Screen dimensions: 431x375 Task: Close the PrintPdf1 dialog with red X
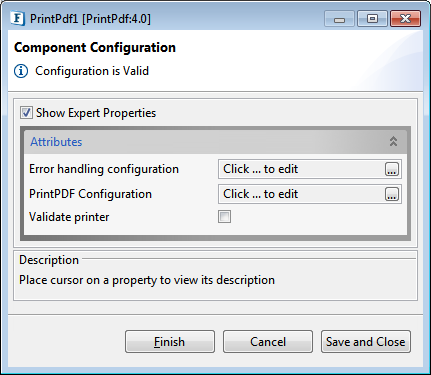(405, 19)
